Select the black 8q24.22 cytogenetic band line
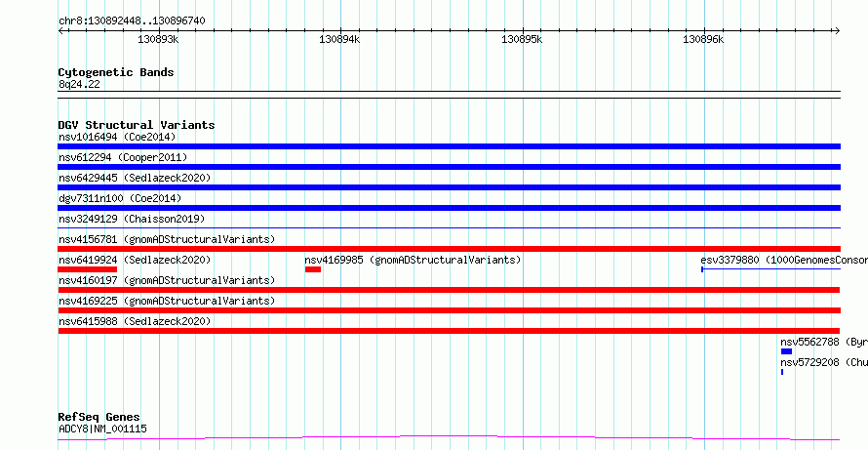The width and height of the screenshot is (868, 450). click(x=449, y=95)
